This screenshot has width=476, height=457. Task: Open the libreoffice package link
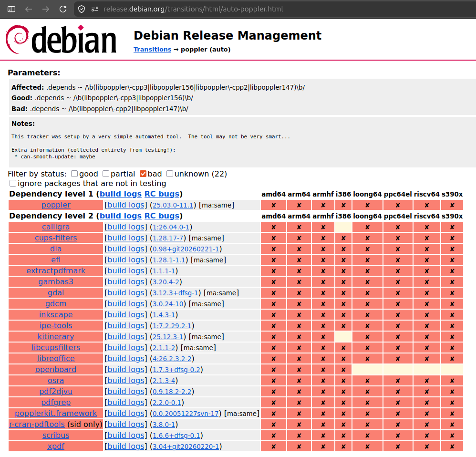coord(56,358)
